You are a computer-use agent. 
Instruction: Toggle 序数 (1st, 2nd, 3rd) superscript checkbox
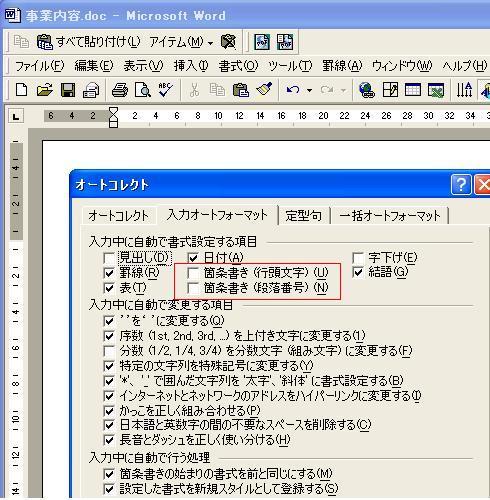coord(109,336)
